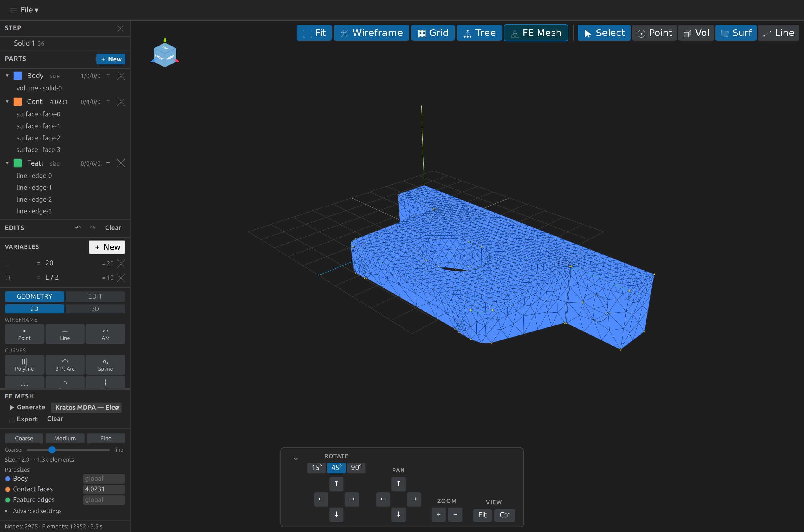The image size is (804, 532).
Task: Choose Coarse mesh preset
Action: (24, 438)
